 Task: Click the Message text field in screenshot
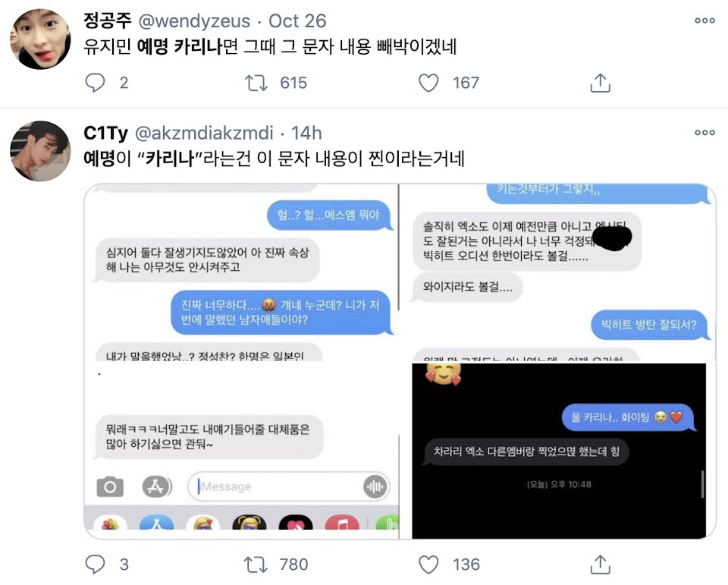pos(288,486)
